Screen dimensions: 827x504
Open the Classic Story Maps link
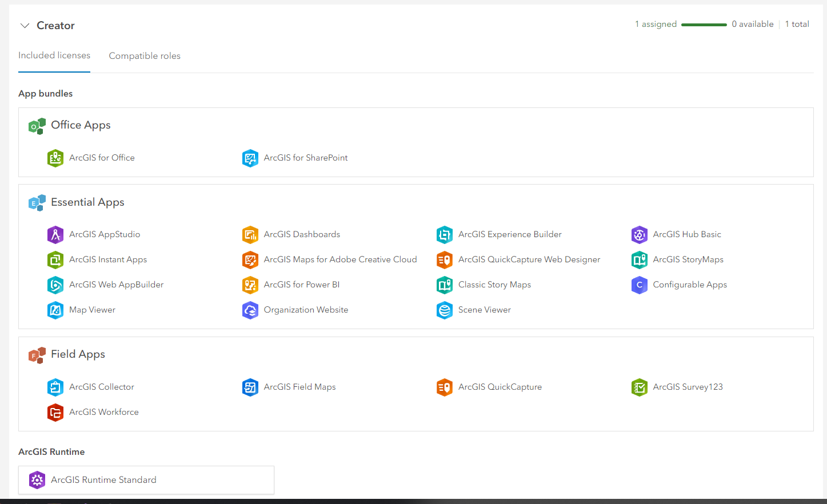[x=494, y=285]
